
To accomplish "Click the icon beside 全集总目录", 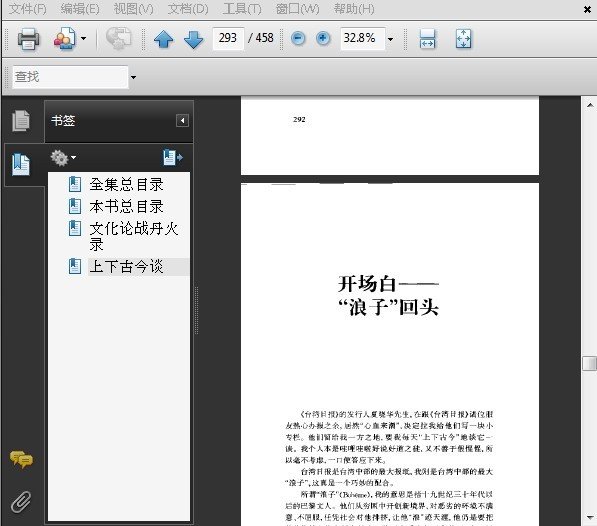I will [75, 184].
